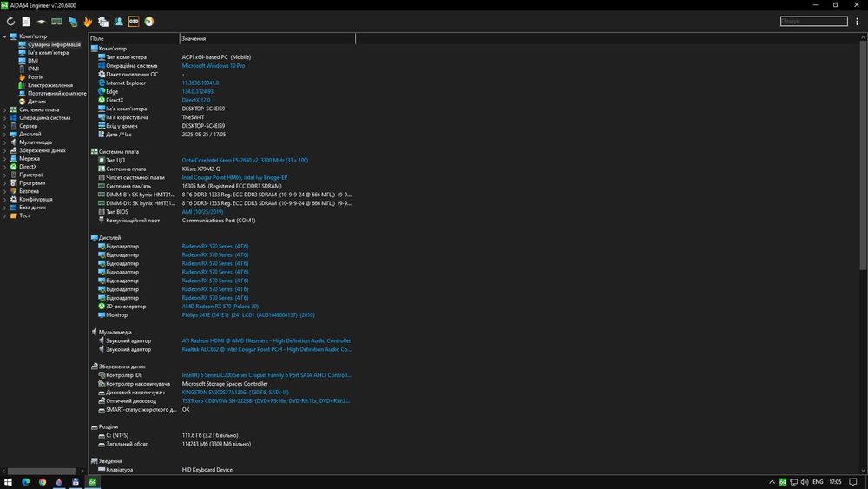Select the Розгін tree item

coord(36,77)
